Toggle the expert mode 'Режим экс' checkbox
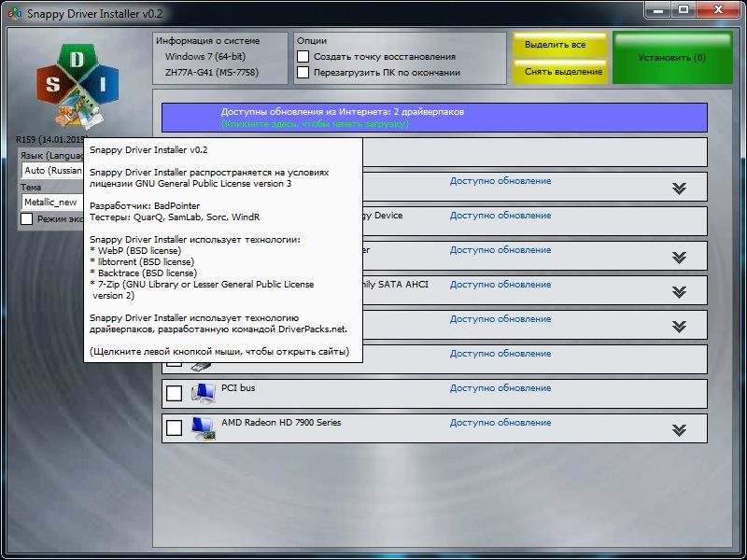The height and width of the screenshot is (560, 747). (27, 219)
